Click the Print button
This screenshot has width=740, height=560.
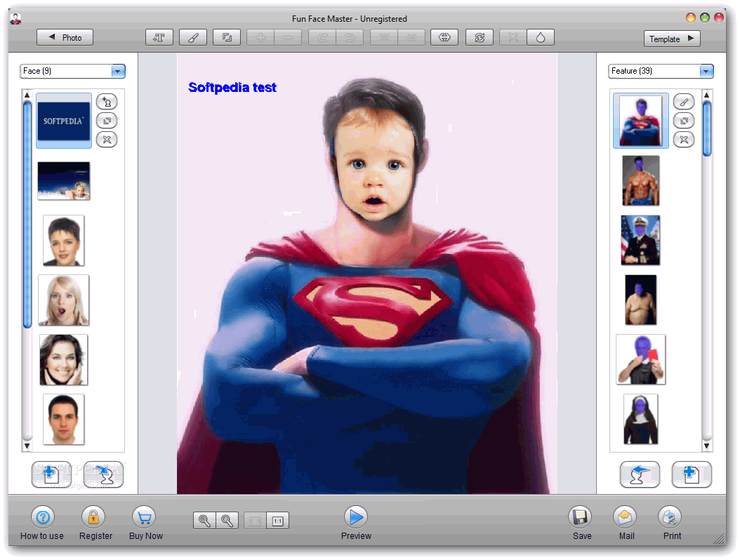click(670, 524)
